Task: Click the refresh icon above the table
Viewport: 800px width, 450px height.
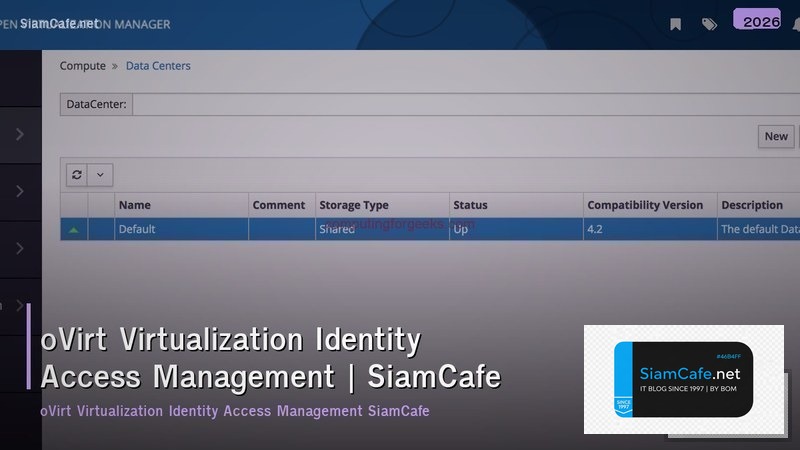Action: pos(77,175)
